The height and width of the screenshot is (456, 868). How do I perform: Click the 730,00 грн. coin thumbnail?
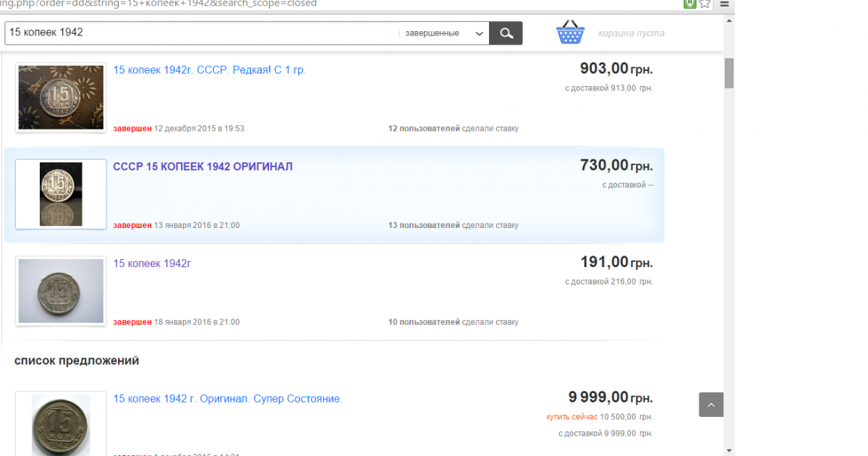pos(61,194)
